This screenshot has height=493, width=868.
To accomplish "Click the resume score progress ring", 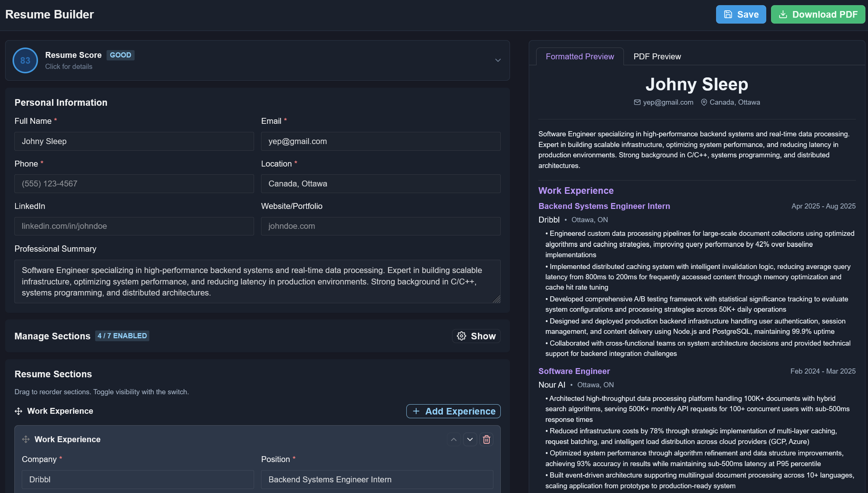I will [25, 60].
